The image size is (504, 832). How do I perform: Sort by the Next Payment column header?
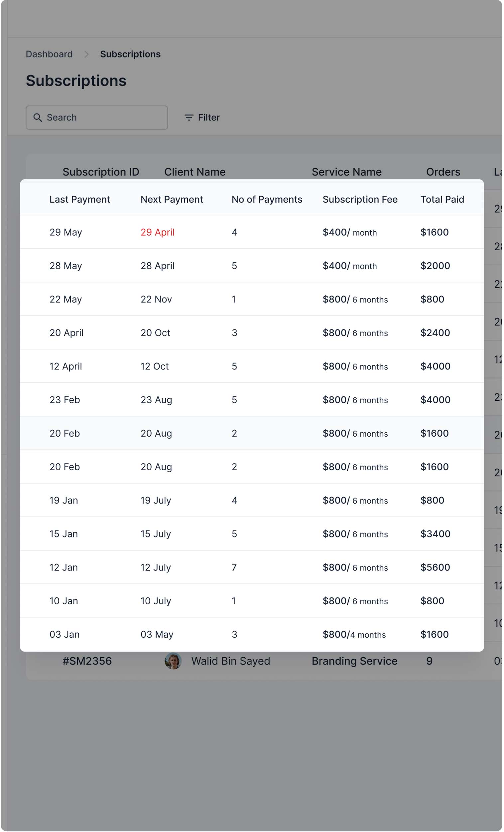171,199
